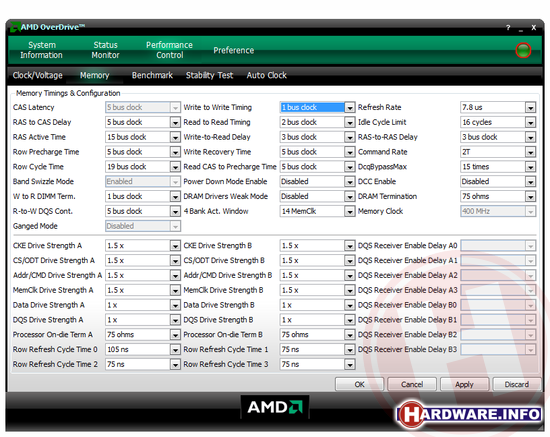Switch to Clock/Voltage sub-tab

pos(38,75)
